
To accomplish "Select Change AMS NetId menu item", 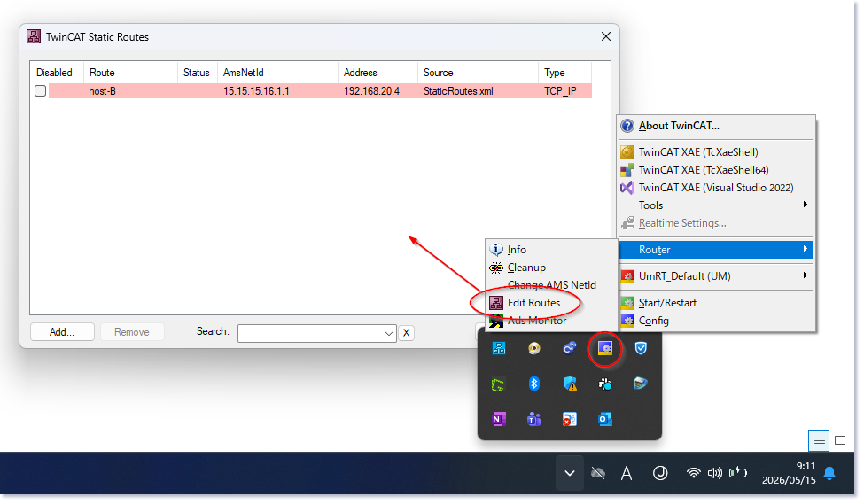I will pyautogui.click(x=551, y=285).
